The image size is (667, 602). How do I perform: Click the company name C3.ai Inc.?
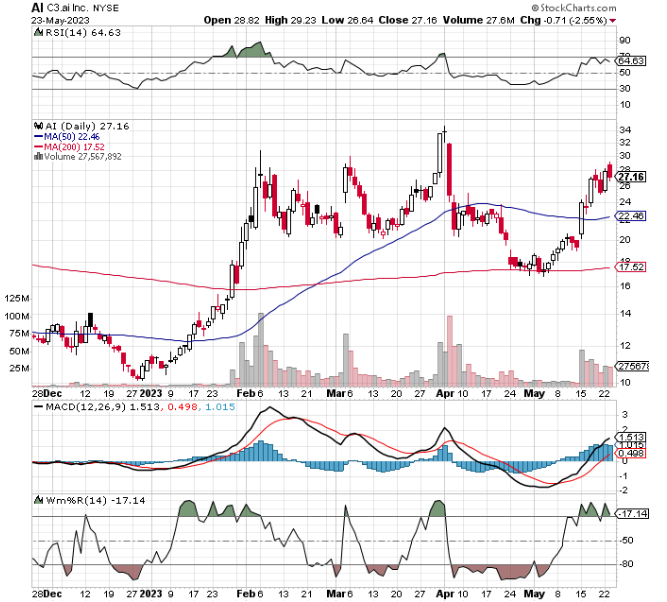click(x=69, y=8)
